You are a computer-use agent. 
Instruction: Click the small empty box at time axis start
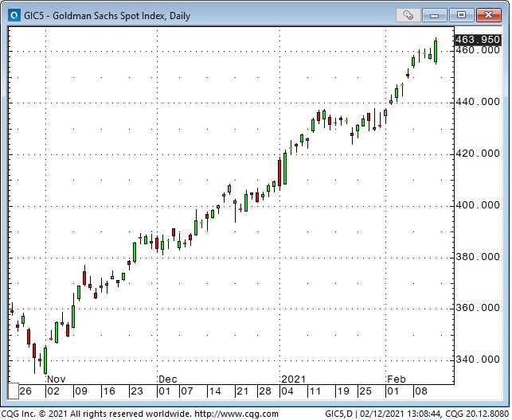[13, 391]
